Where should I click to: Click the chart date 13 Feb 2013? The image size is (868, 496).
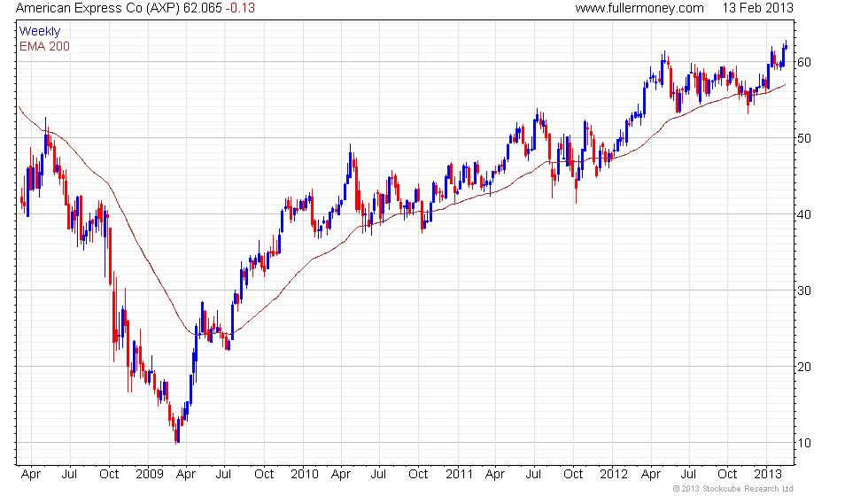point(757,8)
